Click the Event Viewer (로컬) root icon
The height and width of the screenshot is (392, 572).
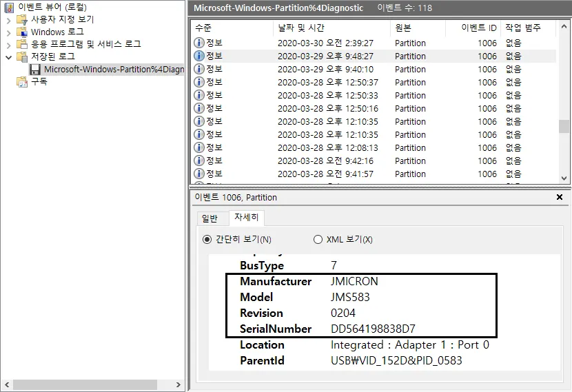click(9, 7)
